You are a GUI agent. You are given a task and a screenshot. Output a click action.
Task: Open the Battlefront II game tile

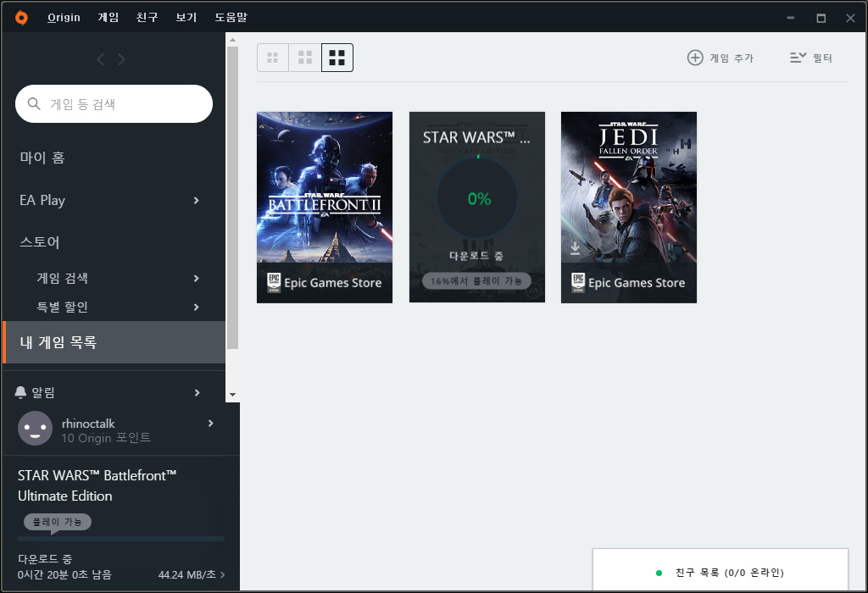[325, 208]
